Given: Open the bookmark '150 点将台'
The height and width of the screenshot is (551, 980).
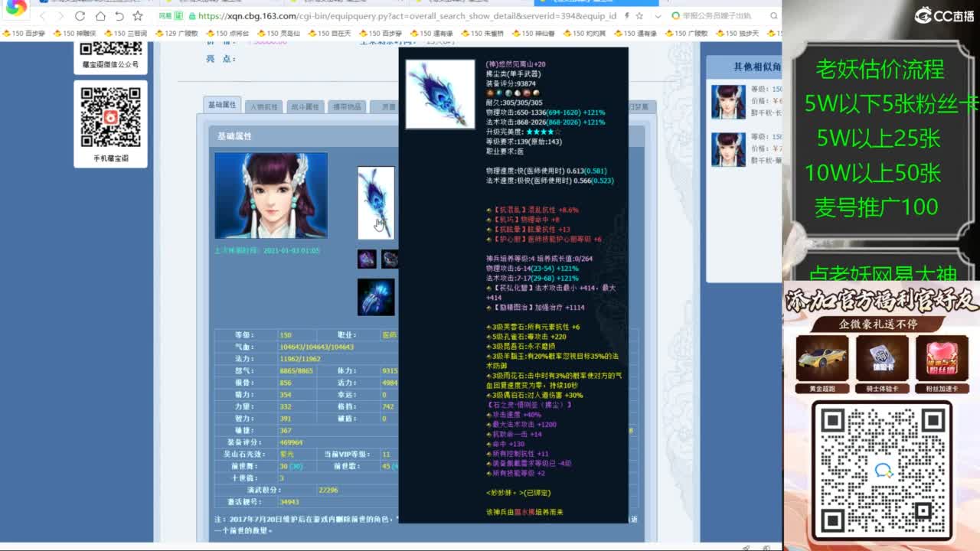Looking at the screenshot, I should (227, 34).
